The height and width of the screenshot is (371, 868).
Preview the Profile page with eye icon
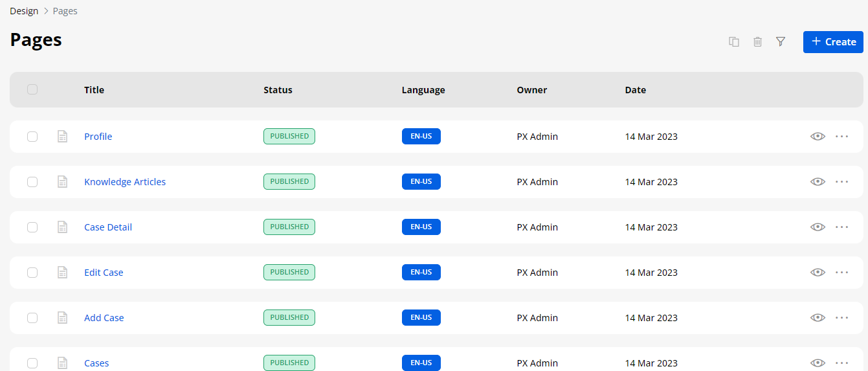coord(818,137)
